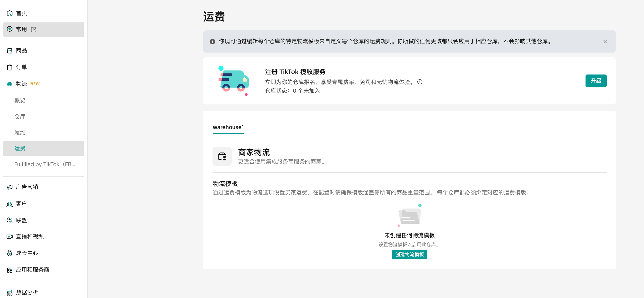
Task: Click the clipboard icon for 订单
Action: [9, 67]
